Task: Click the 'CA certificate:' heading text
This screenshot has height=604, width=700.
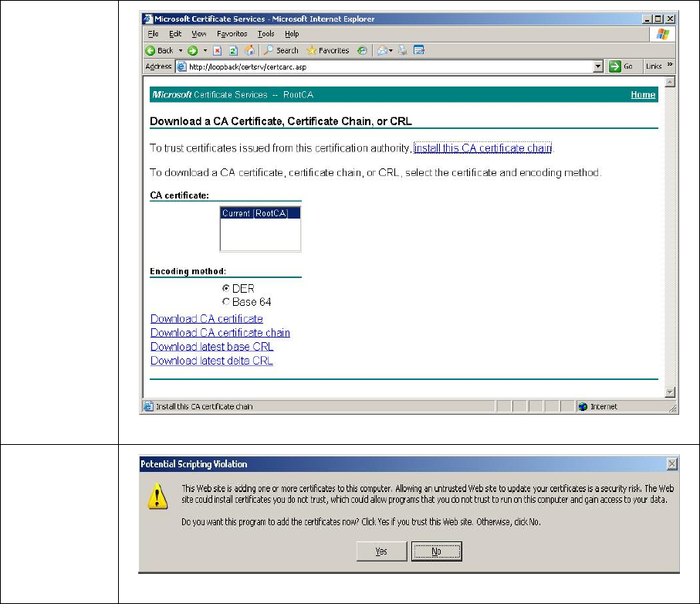Action: pos(180,195)
